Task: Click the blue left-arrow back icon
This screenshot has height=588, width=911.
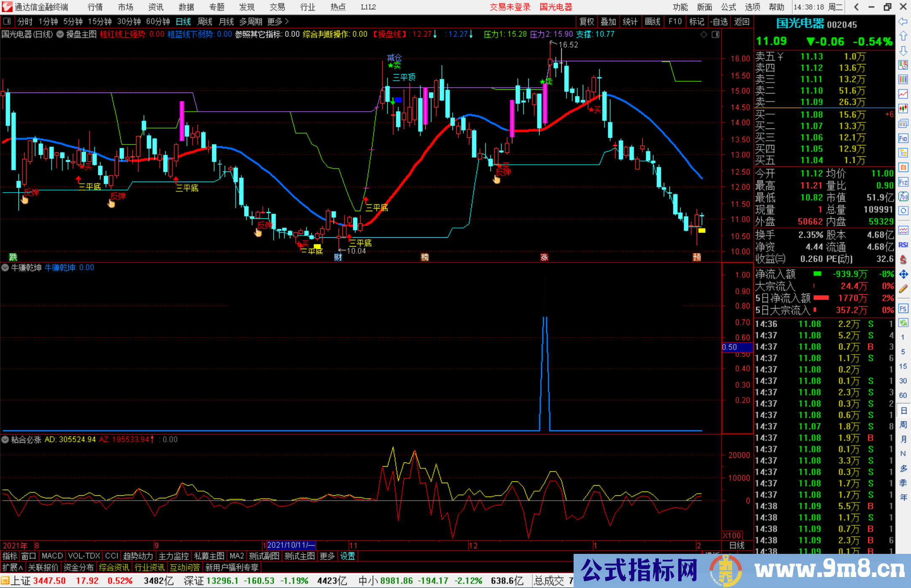Action: (903, 21)
